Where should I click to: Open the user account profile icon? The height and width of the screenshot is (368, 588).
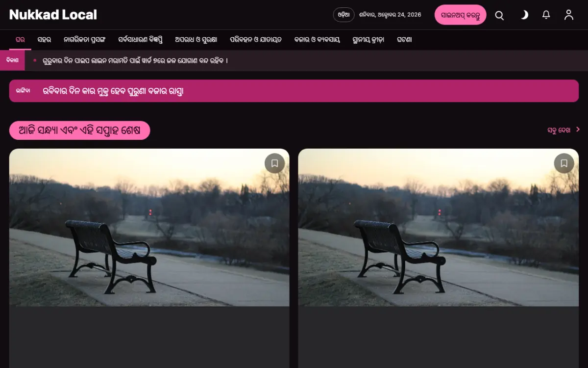(569, 15)
